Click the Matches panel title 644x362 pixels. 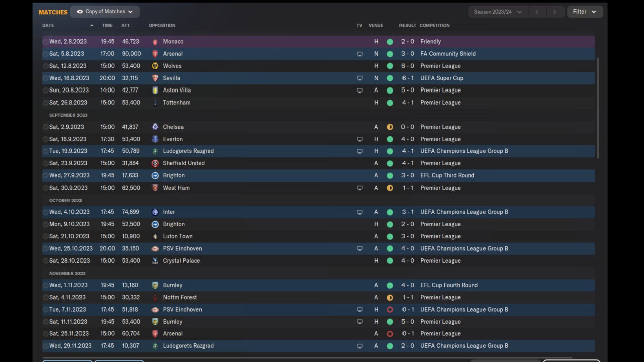coord(53,12)
